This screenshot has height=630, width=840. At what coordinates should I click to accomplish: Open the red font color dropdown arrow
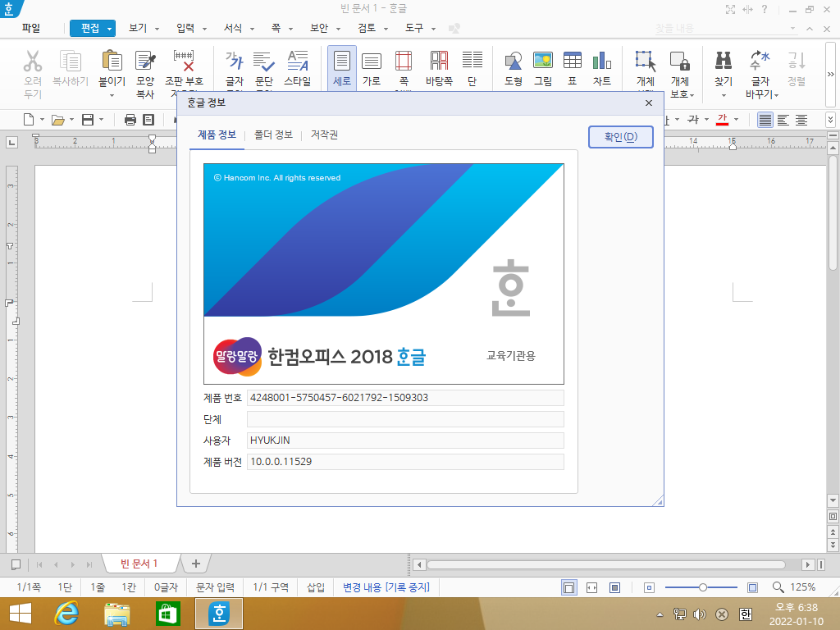(736, 120)
